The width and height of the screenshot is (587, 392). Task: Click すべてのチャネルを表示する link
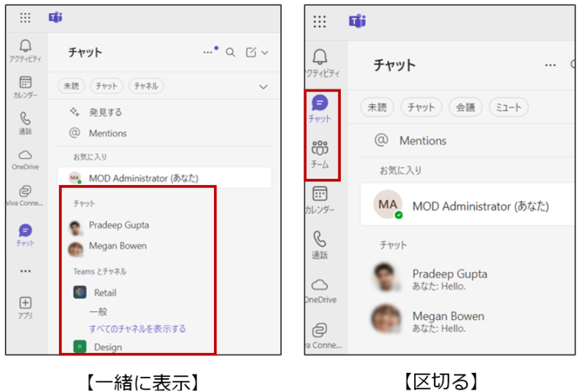click(138, 329)
